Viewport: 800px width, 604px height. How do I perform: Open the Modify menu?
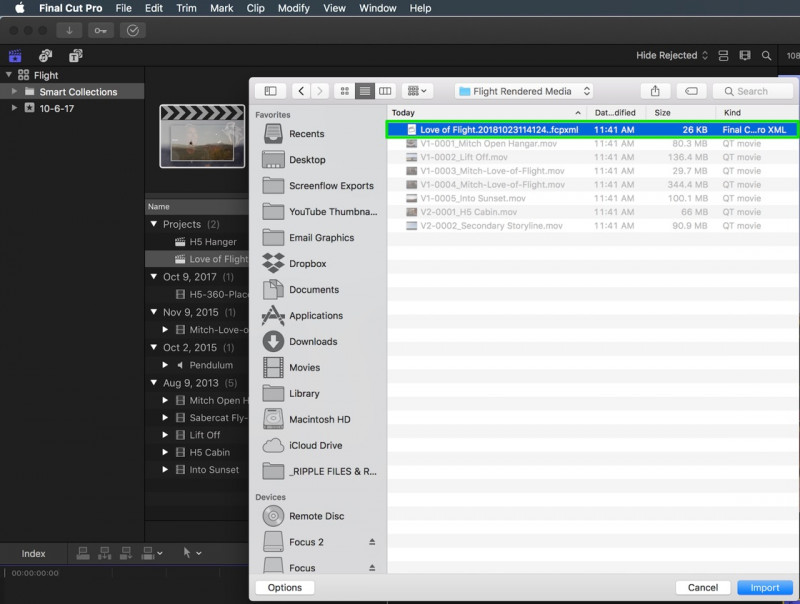click(x=293, y=8)
